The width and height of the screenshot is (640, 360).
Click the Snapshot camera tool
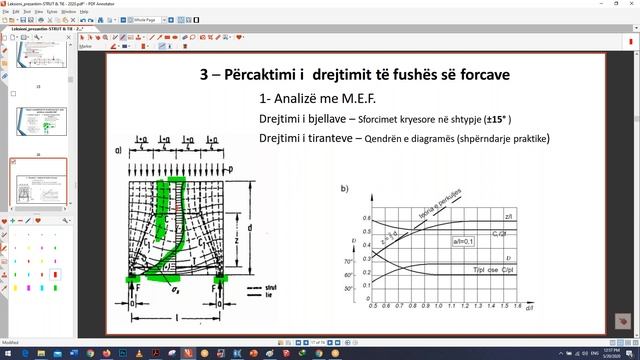[203, 38]
